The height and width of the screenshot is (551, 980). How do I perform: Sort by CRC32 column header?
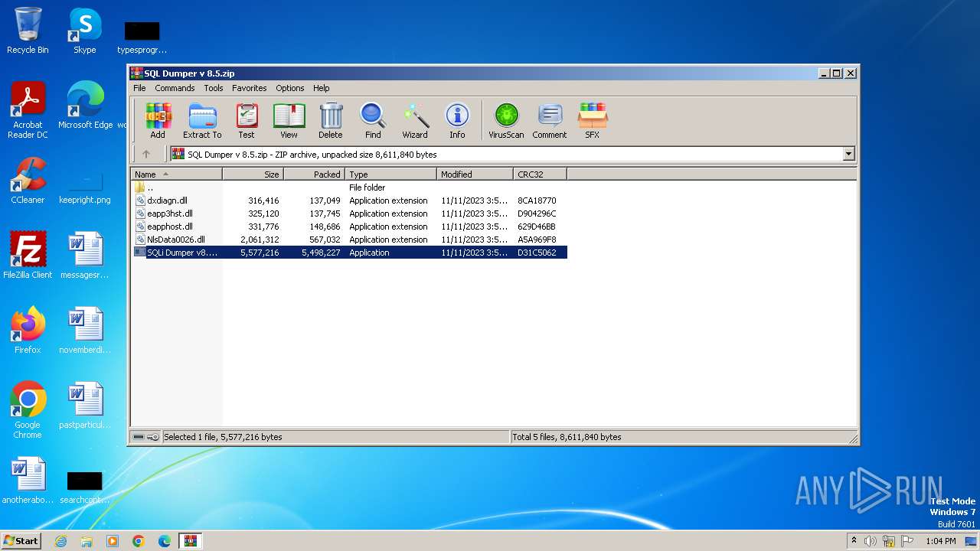(x=541, y=174)
